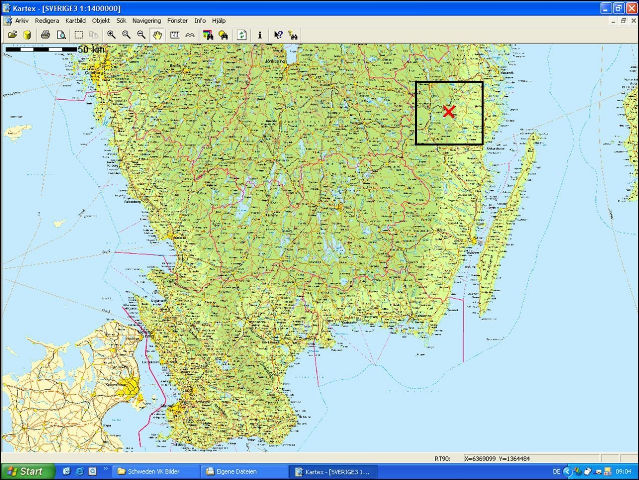This screenshot has height=480, width=639.
Task: Click the open file folder icon
Action: point(12,34)
